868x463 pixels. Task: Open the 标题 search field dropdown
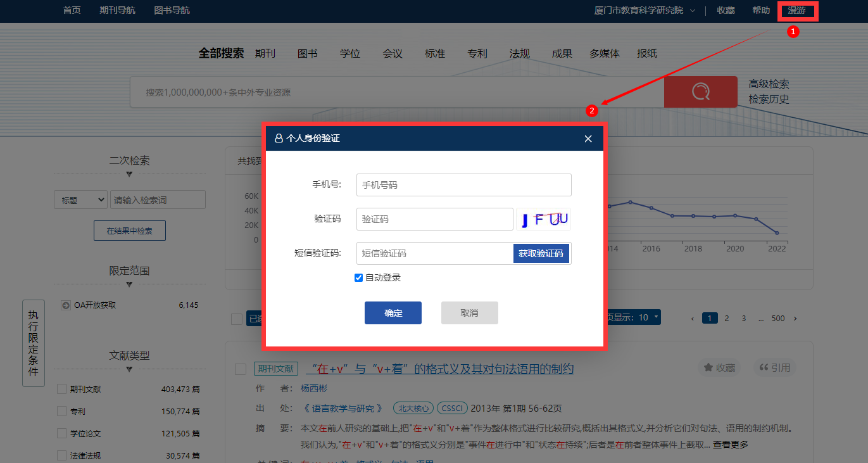(x=80, y=200)
